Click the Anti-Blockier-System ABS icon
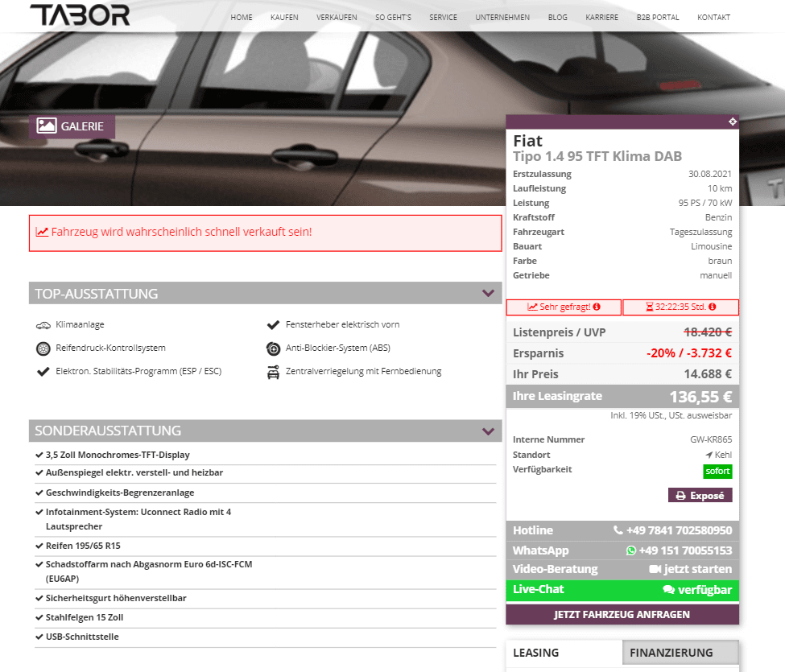This screenshot has width=785, height=672. [274, 348]
